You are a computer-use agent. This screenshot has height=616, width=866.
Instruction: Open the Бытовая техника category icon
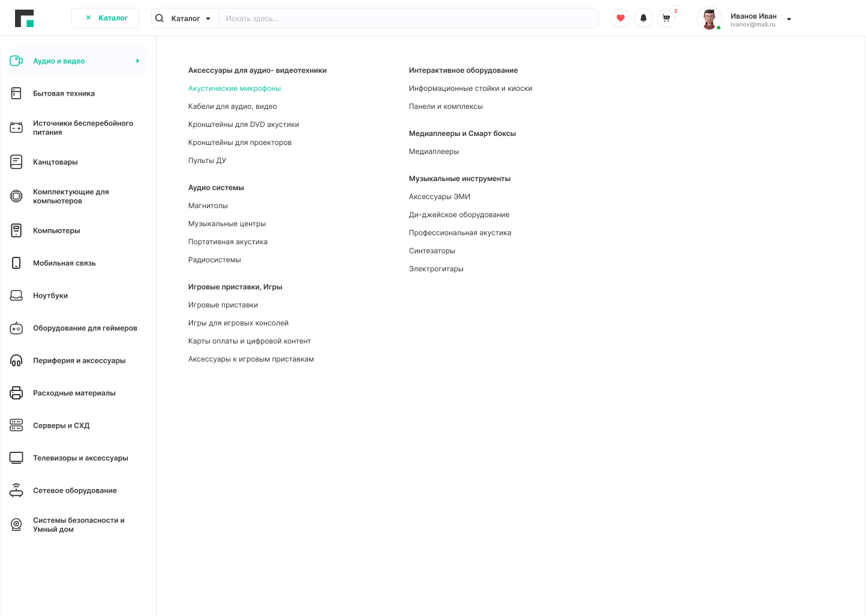(x=16, y=93)
